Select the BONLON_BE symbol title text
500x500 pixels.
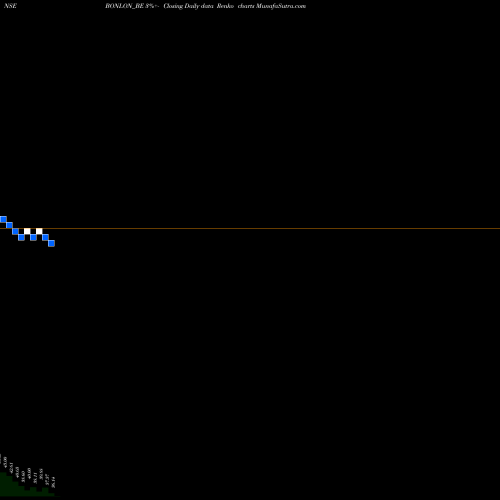124,6
